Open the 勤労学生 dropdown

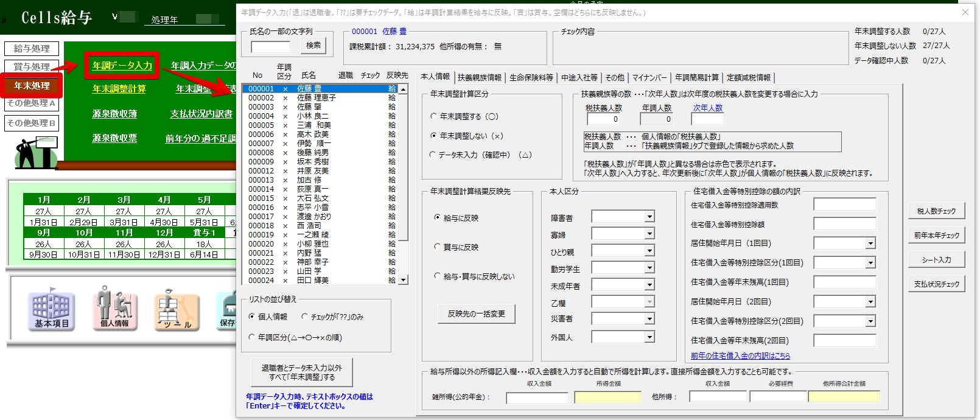[649, 268]
